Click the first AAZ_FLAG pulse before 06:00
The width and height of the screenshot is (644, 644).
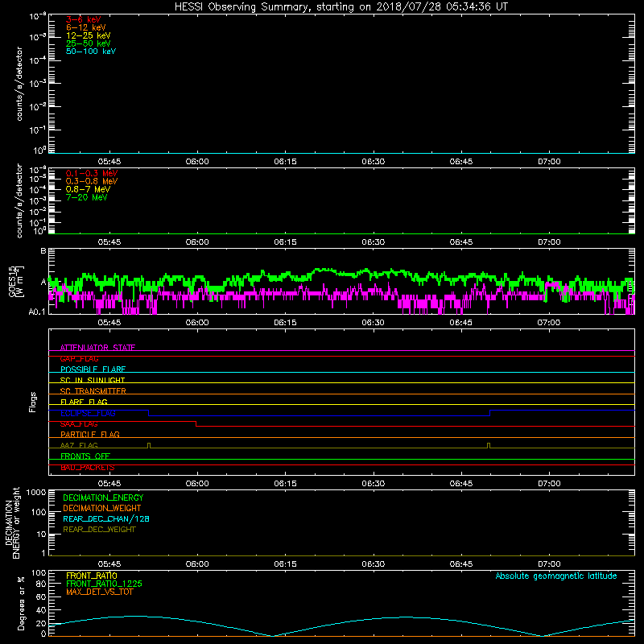click(149, 446)
